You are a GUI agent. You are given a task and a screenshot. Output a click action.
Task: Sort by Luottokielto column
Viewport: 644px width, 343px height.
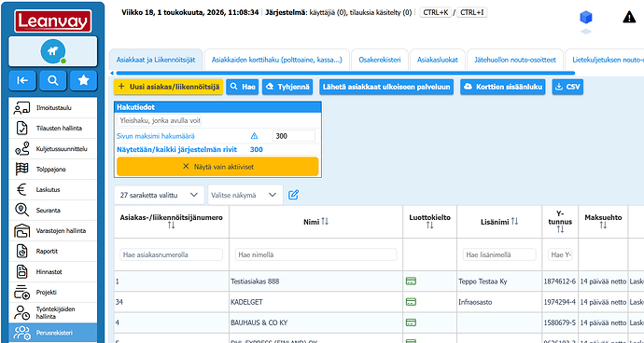(429, 226)
